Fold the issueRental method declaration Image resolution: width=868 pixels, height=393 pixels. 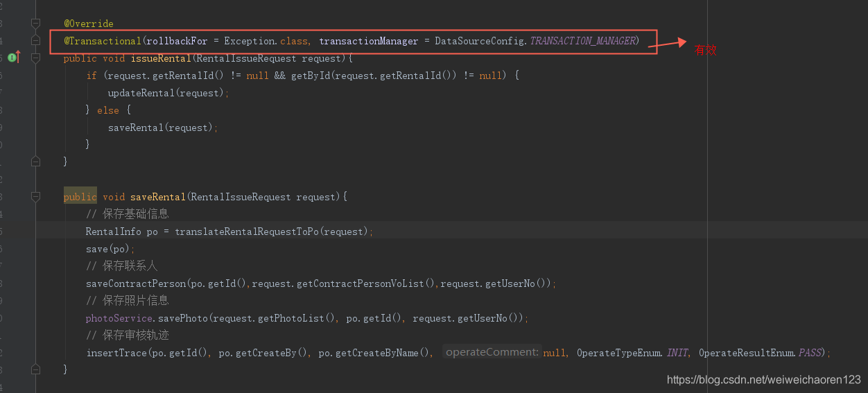[x=36, y=58]
